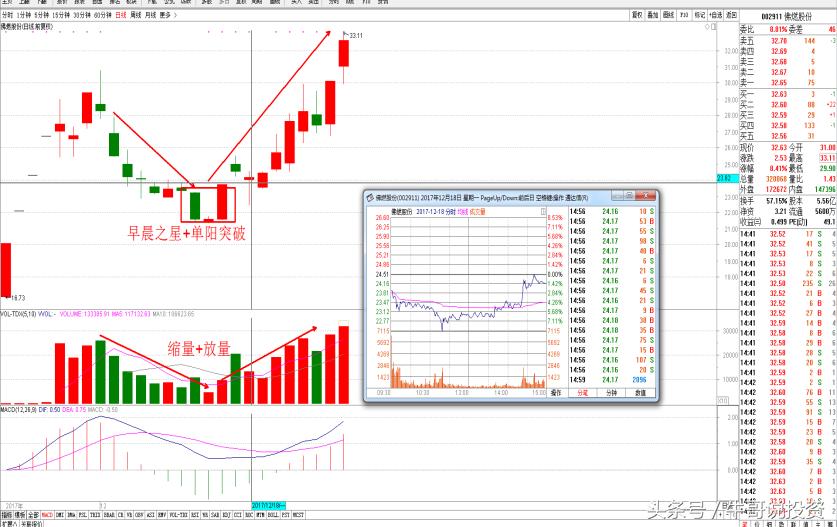Switch chart to 1分钟 period
The width and height of the screenshot is (837, 527).
[23, 15]
